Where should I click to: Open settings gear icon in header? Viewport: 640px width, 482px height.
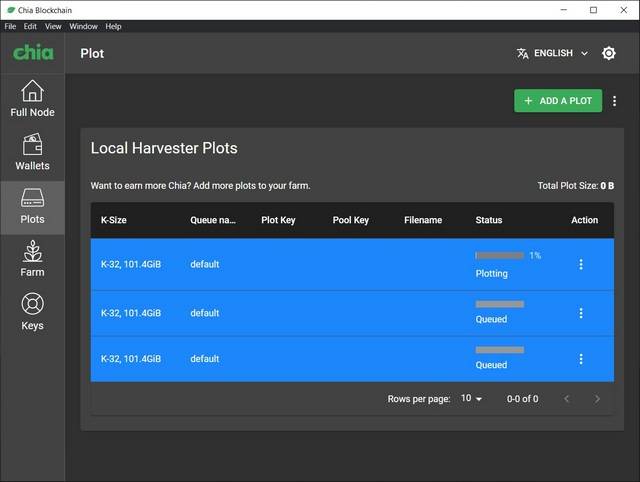pyautogui.click(x=609, y=53)
